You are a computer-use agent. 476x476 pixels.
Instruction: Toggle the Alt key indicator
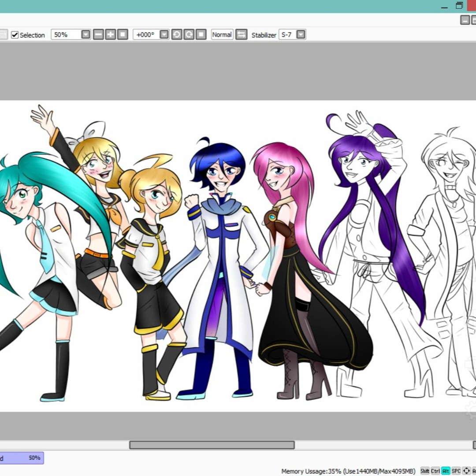(x=446, y=471)
